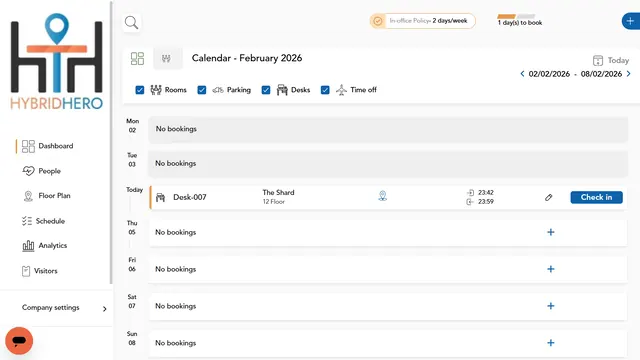Uncheck the Parking filter checkbox
The height and width of the screenshot is (360, 640).
coord(202,90)
